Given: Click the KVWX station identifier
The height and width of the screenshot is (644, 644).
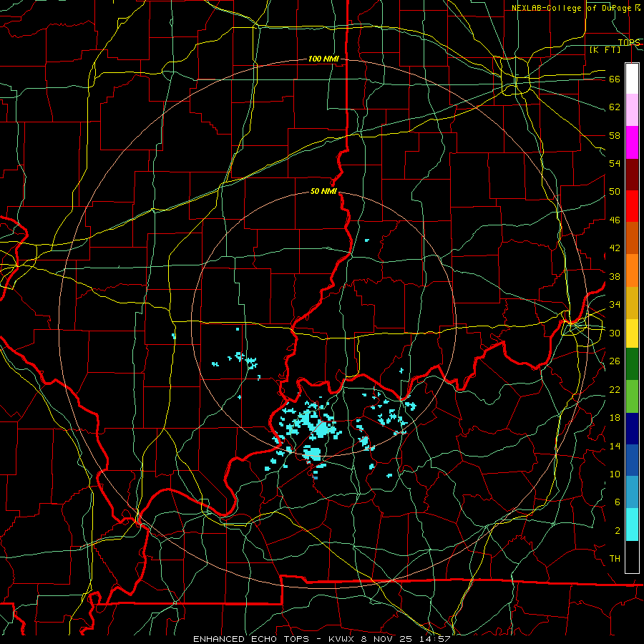Looking at the screenshot, I should [343, 639].
